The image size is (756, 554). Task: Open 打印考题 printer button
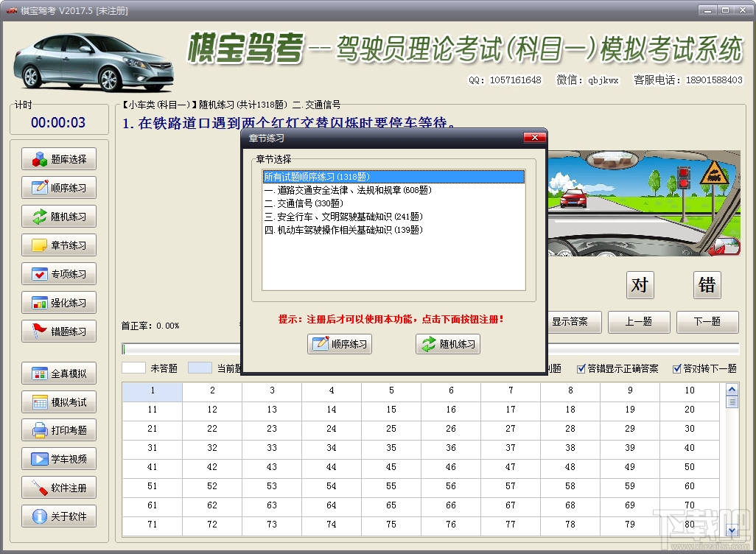(x=59, y=430)
